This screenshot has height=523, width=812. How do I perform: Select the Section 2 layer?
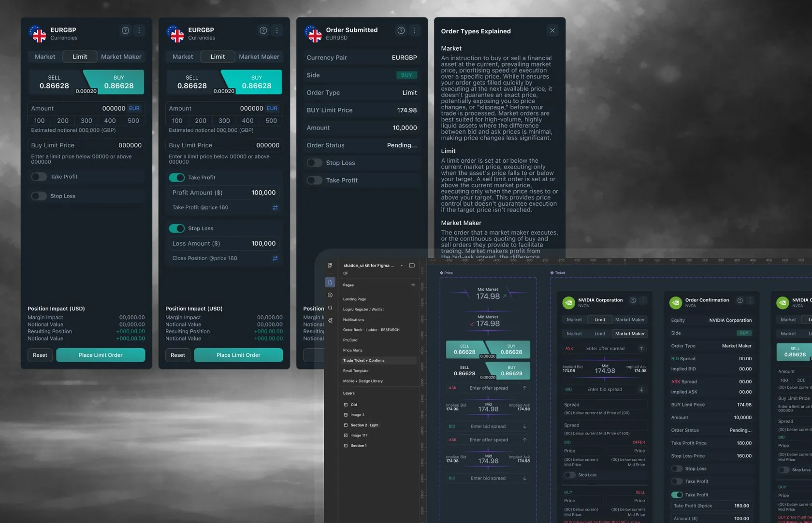tap(359, 425)
